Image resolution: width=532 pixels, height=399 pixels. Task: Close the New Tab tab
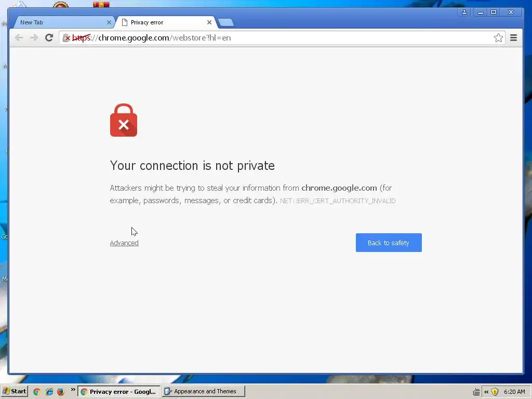[x=109, y=22]
